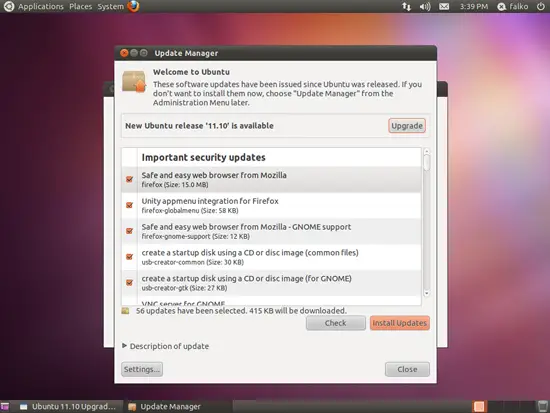Screen dimensions: 550x413
Task: Click the Ubuntu logo in the top panel
Action: 8,6
